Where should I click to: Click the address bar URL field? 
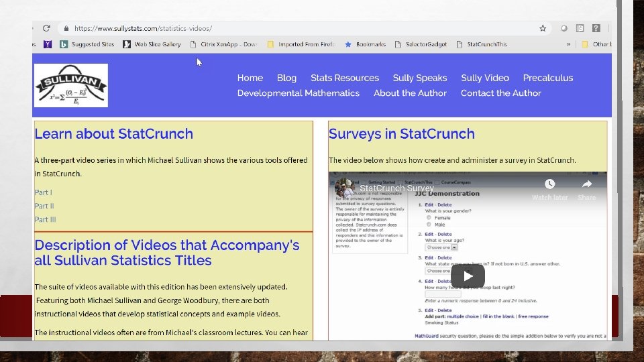coord(304,28)
